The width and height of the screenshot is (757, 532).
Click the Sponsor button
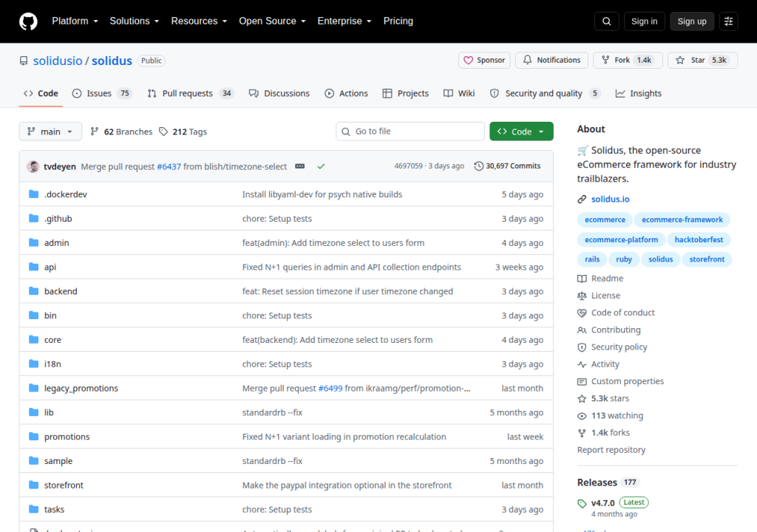(484, 60)
